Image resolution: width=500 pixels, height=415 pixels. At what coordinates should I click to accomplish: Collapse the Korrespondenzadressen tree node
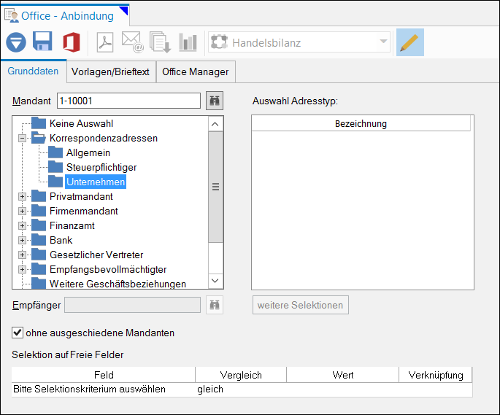(22, 138)
